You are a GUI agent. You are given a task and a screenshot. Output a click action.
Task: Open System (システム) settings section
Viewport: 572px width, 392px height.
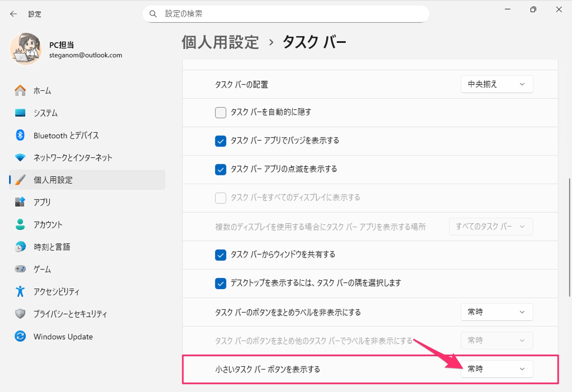click(x=46, y=113)
